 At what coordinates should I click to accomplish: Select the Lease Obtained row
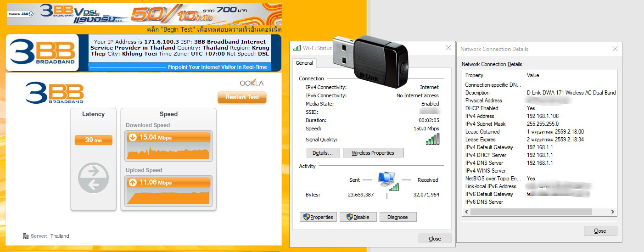(540, 132)
